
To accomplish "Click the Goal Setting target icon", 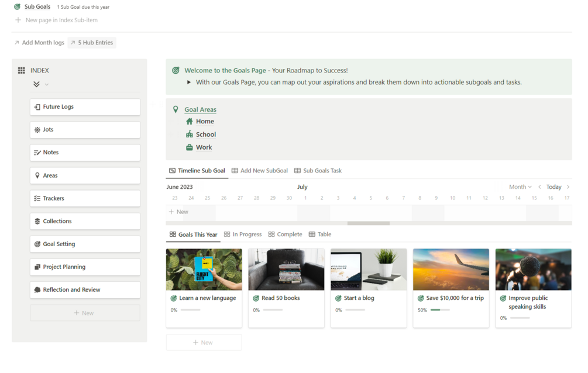I will 37,244.
